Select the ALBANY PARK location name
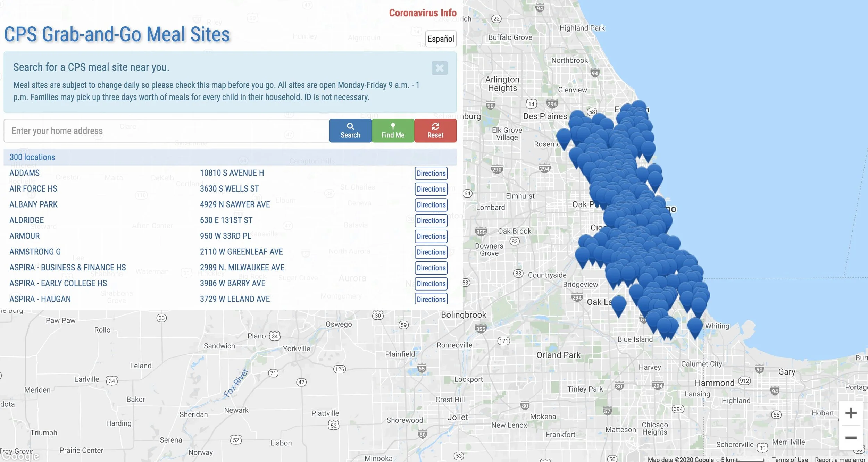This screenshot has height=462, width=868. pos(33,204)
